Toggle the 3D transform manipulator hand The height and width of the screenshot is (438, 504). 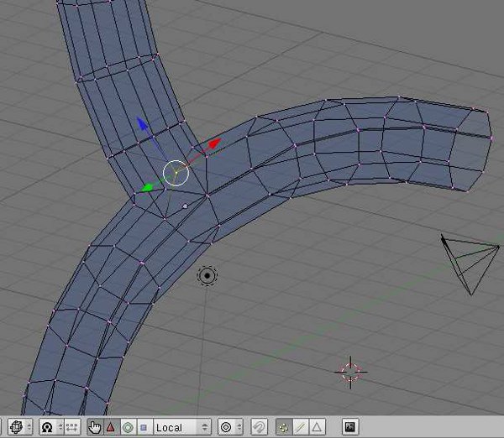(95, 427)
